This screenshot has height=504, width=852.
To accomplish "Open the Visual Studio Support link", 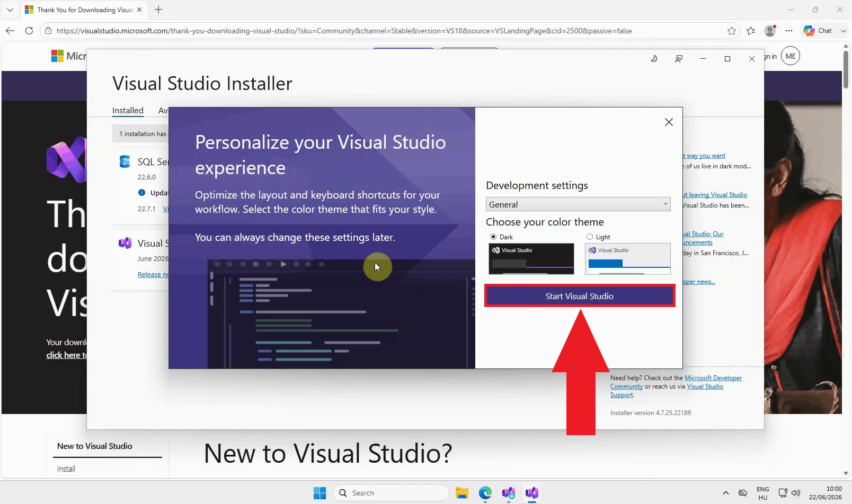I will click(x=705, y=386).
